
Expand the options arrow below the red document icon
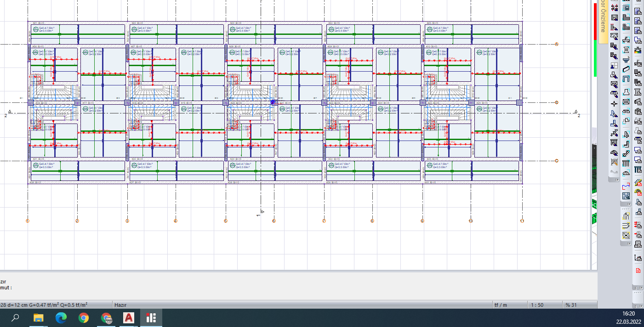coord(641,288)
